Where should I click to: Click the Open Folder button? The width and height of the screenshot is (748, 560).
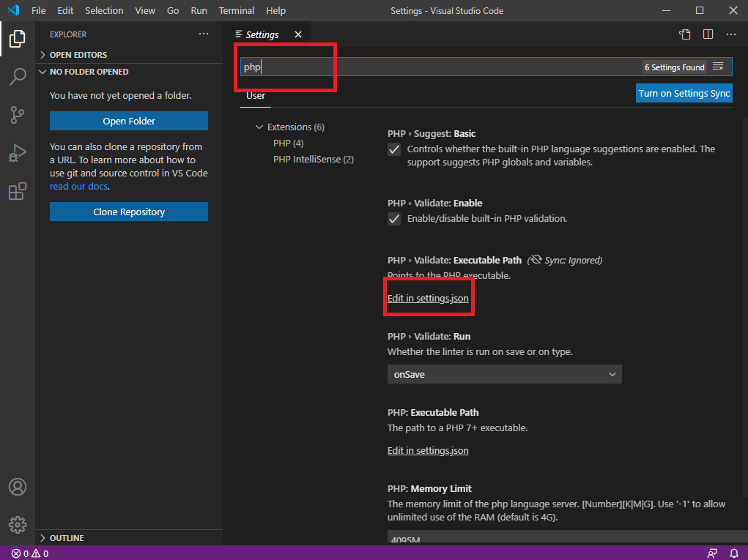click(x=129, y=121)
